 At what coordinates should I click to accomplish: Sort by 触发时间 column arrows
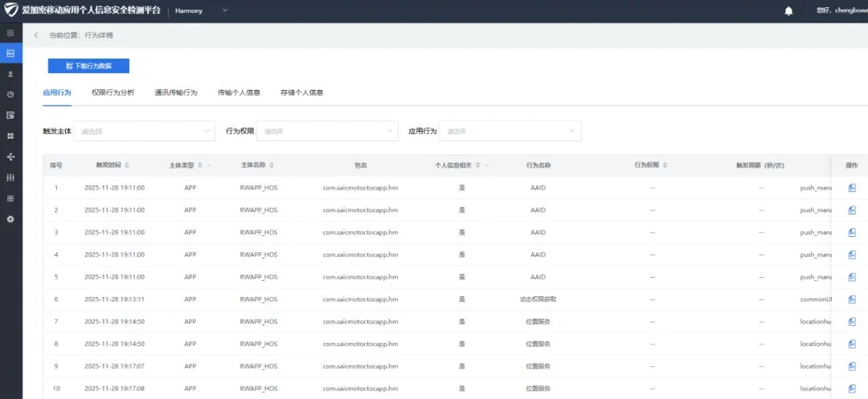point(127,165)
